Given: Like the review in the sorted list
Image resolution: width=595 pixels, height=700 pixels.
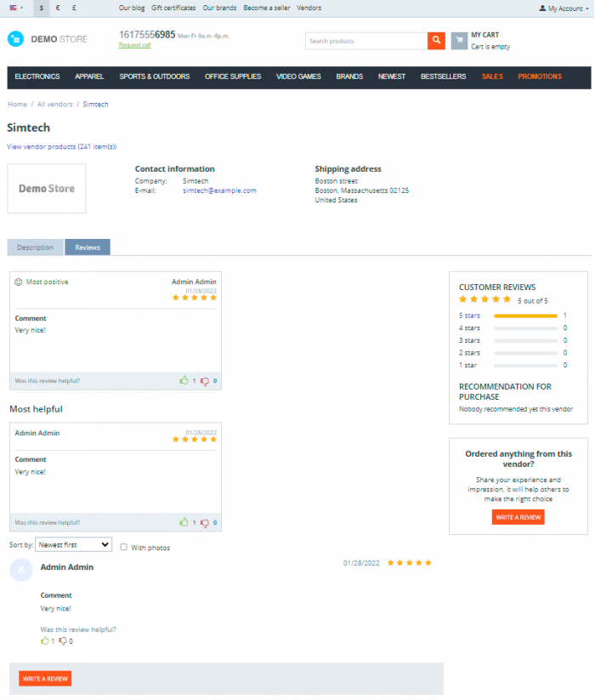Looking at the screenshot, I should coord(44,641).
